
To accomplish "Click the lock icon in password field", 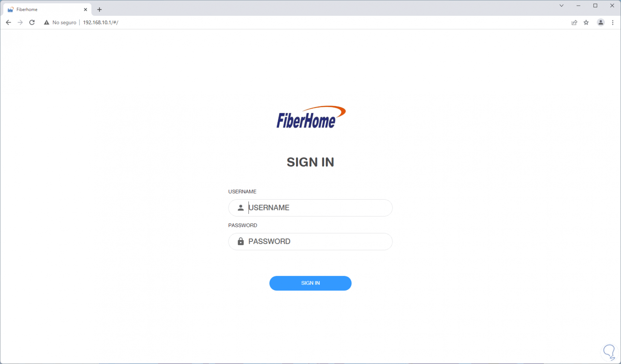I will (240, 241).
